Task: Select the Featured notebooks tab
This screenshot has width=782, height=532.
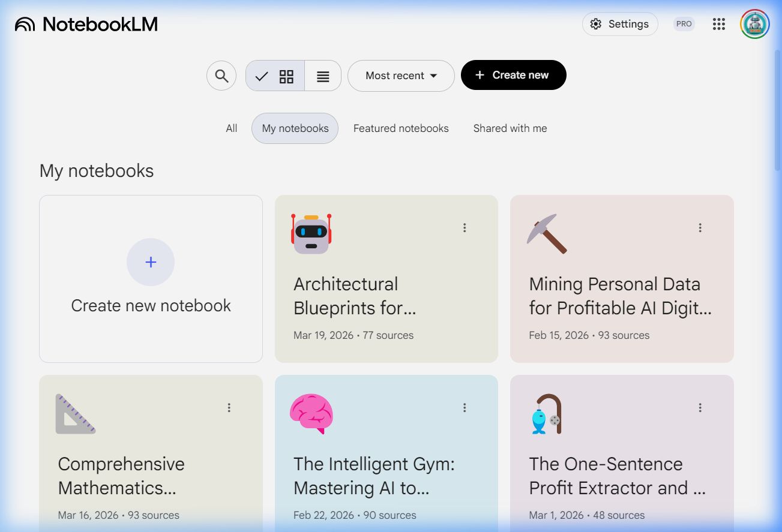Action: coord(401,128)
